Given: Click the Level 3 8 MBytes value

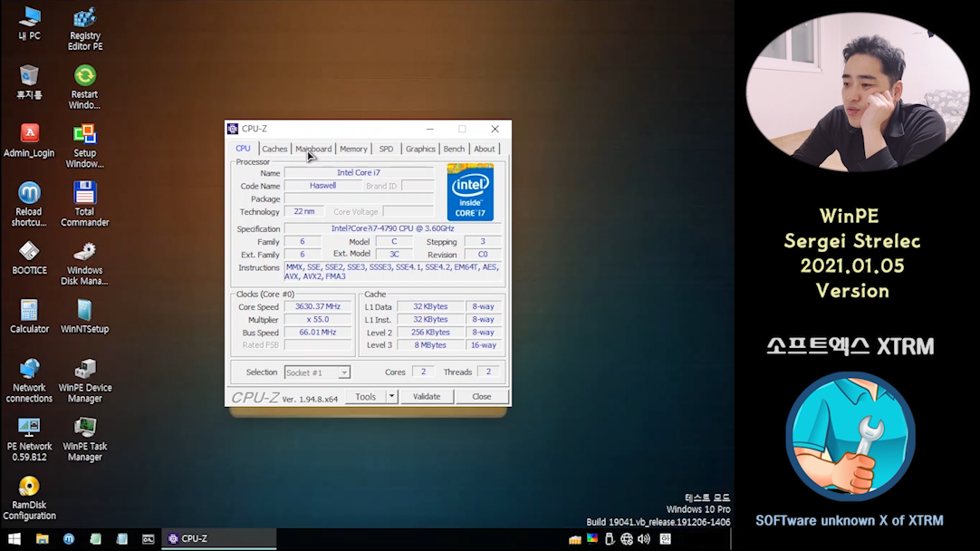Looking at the screenshot, I should click(x=430, y=344).
